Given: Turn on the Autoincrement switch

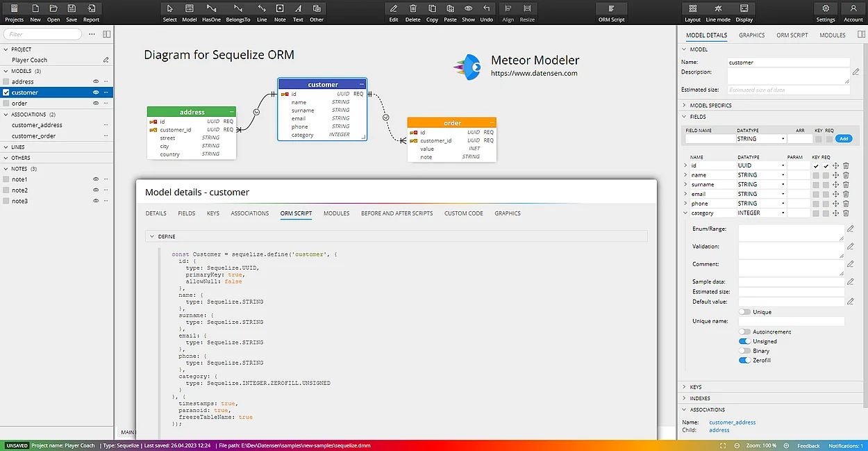Looking at the screenshot, I should coord(744,332).
